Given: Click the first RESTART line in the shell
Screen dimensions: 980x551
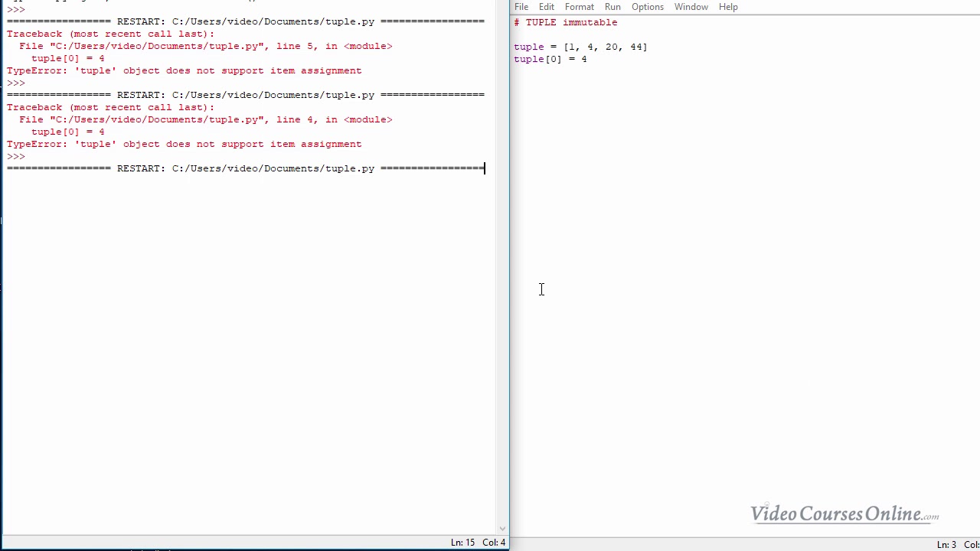Looking at the screenshot, I should tap(246, 21).
